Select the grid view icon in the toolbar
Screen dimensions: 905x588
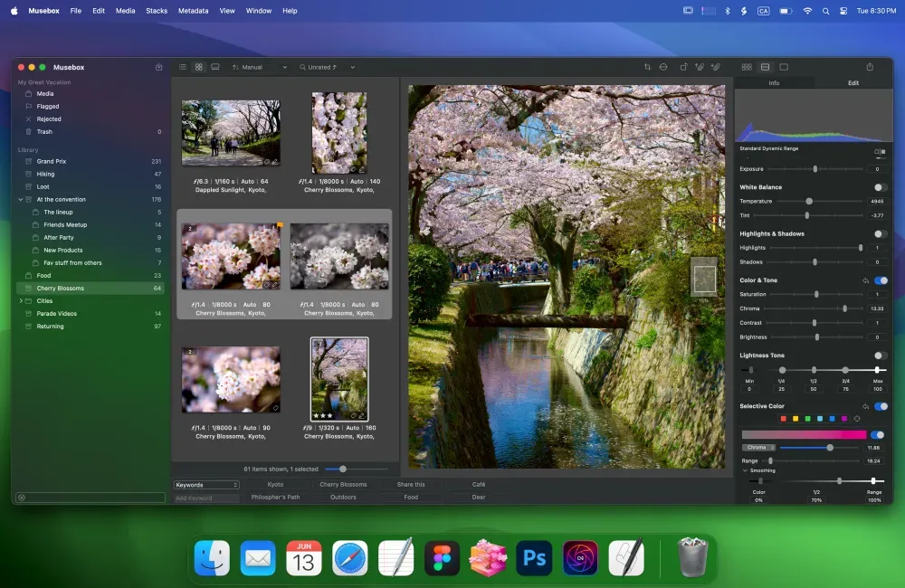[x=198, y=66]
